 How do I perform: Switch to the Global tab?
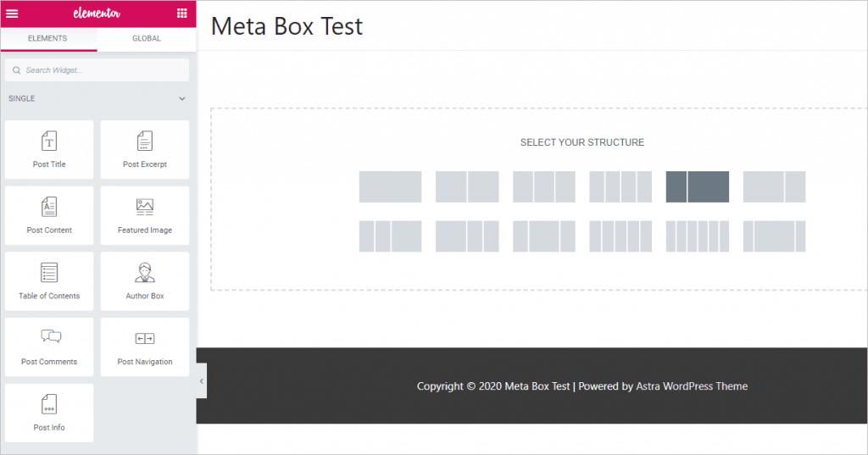[x=147, y=38]
